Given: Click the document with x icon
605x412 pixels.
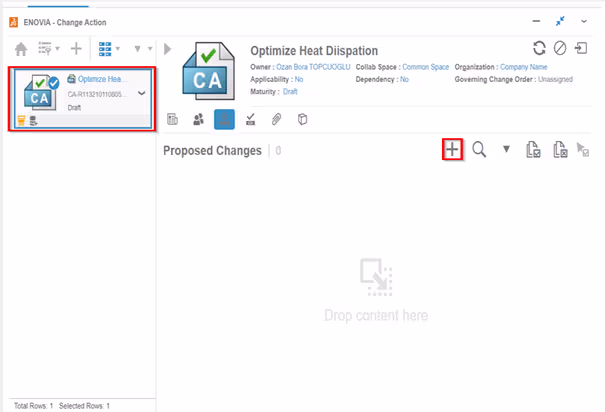Looking at the screenshot, I should click(x=560, y=149).
